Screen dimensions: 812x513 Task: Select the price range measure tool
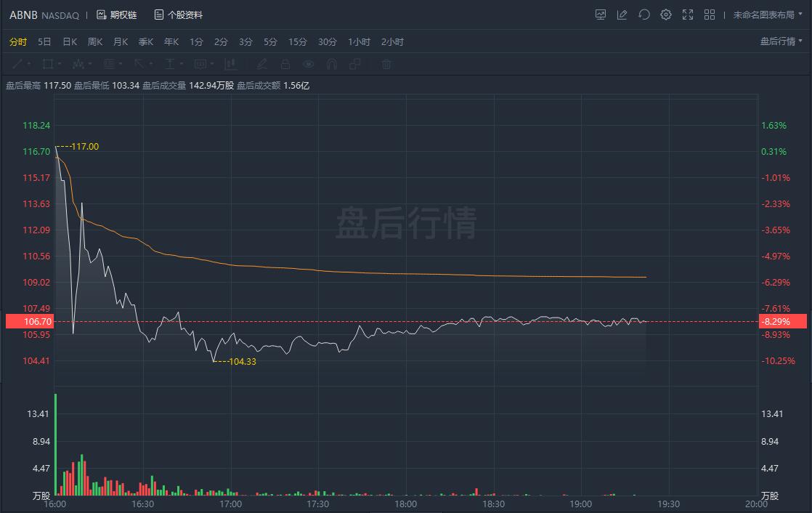(x=230, y=64)
